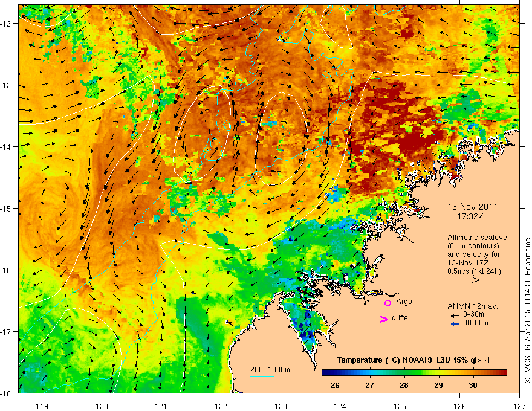
Task: Click the longitude label 126
Action: click(x=459, y=407)
